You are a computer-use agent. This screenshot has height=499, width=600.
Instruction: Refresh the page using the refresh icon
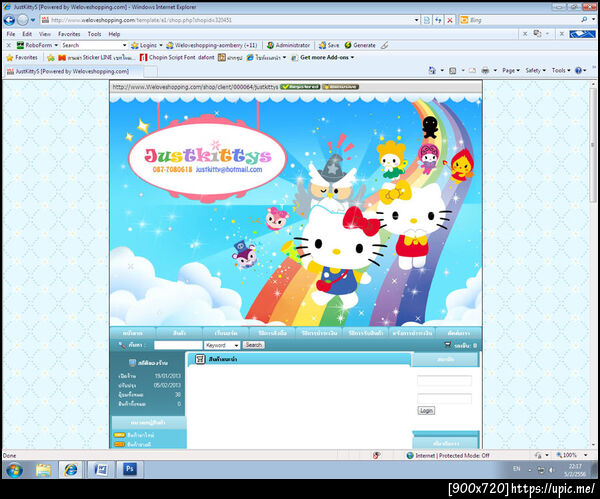[439, 20]
